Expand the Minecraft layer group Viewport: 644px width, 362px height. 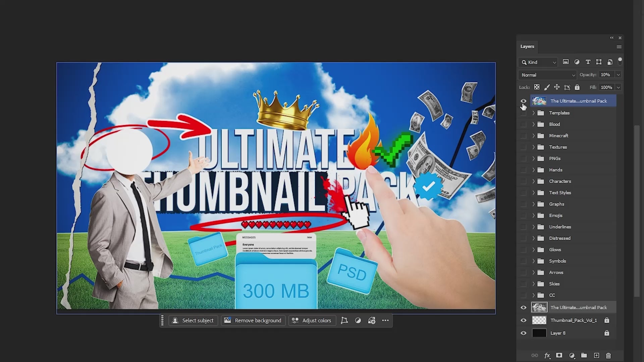(x=533, y=136)
